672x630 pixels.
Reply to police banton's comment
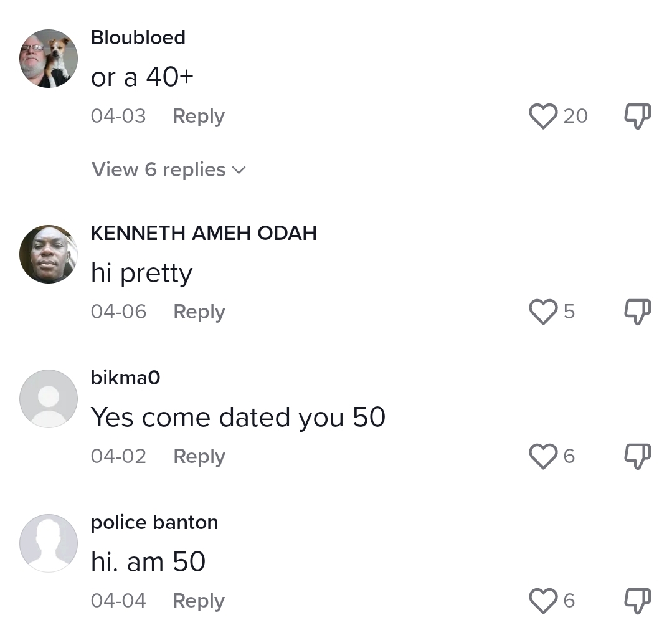198,601
